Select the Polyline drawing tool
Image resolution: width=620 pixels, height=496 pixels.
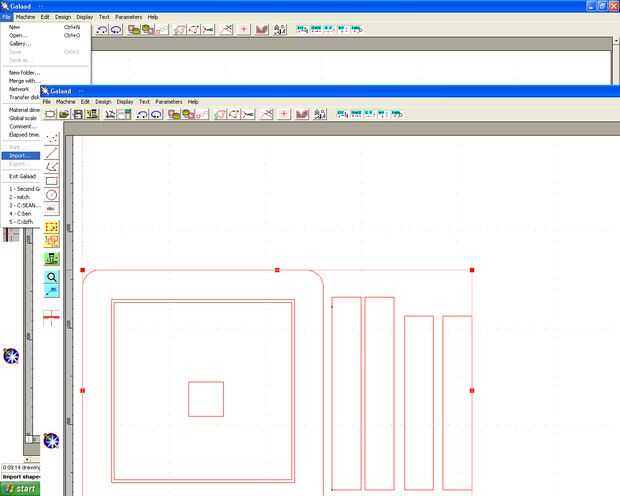point(52,167)
